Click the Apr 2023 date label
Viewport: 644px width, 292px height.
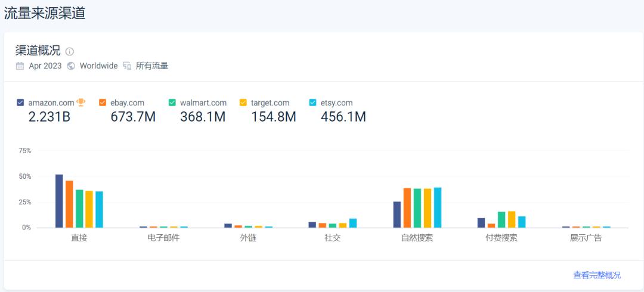45,66
